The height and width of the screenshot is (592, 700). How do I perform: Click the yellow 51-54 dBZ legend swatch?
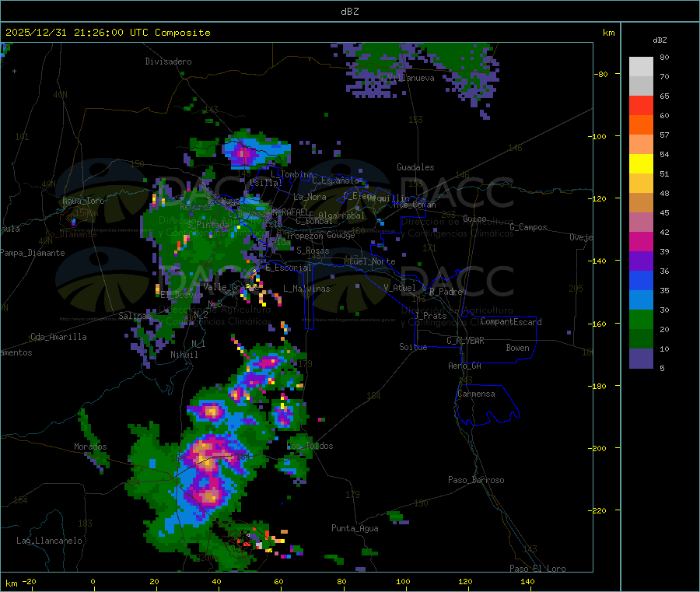(641, 164)
